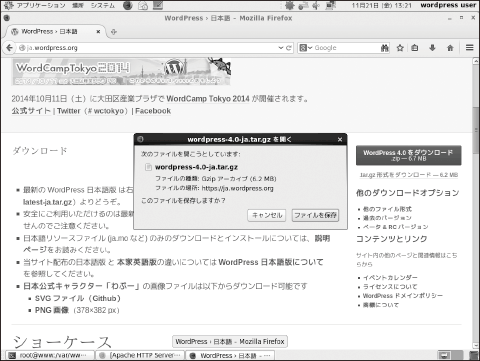The image size is (480, 361).
Task: Switch to the Apache HTTP Server taskbar item
Action: coord(141,355)
